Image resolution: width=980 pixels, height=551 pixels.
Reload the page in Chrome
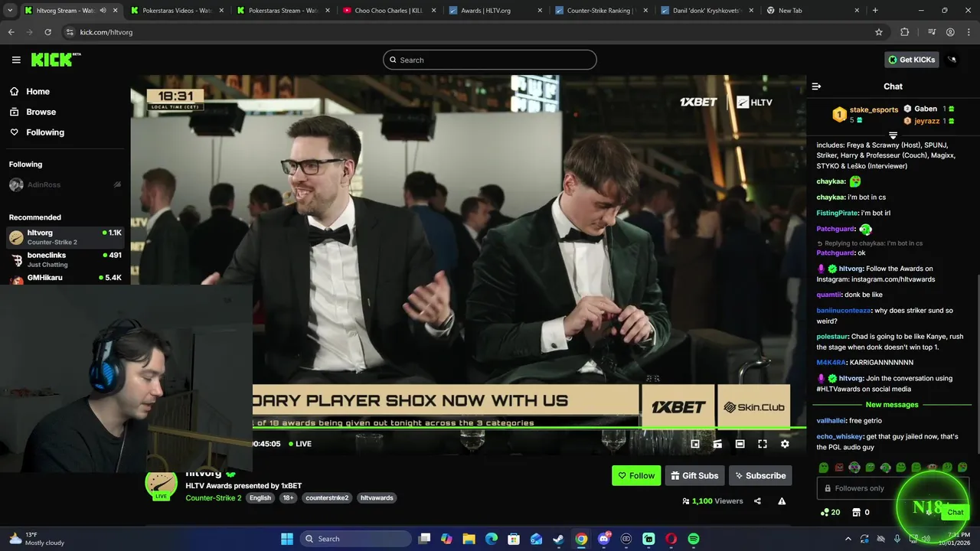[47, 32]
